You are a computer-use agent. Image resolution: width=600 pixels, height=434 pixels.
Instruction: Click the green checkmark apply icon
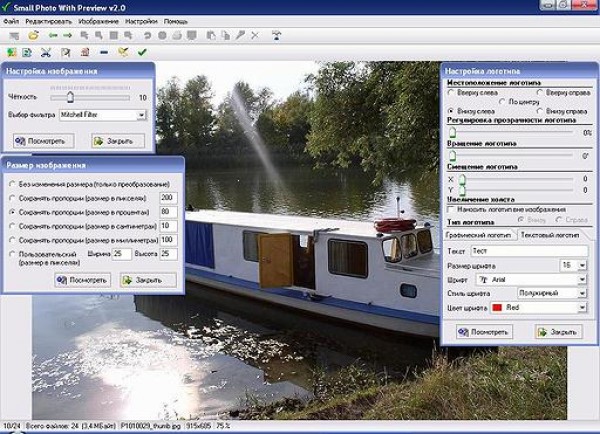coord(142,52)
